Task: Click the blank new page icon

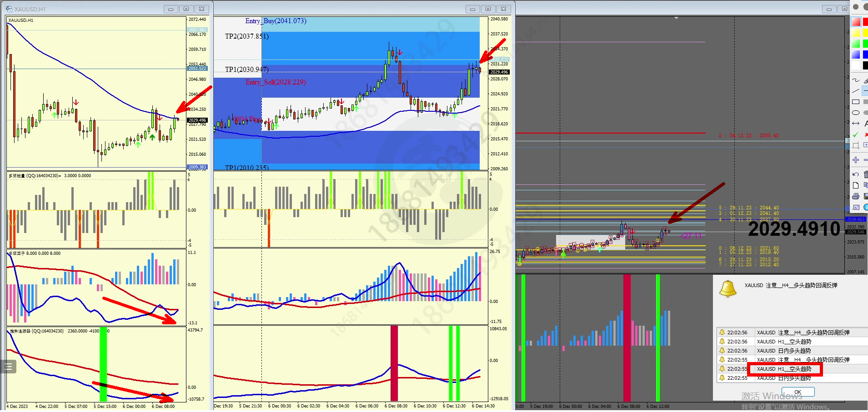Action: [856, 185]
